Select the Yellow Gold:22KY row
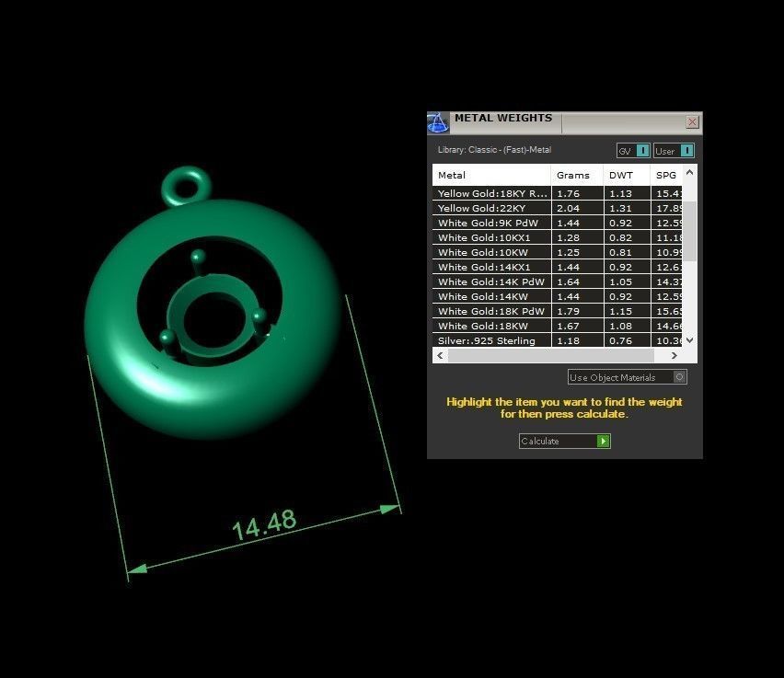This screenshot has width=784, height=678. tap(557, 208)
